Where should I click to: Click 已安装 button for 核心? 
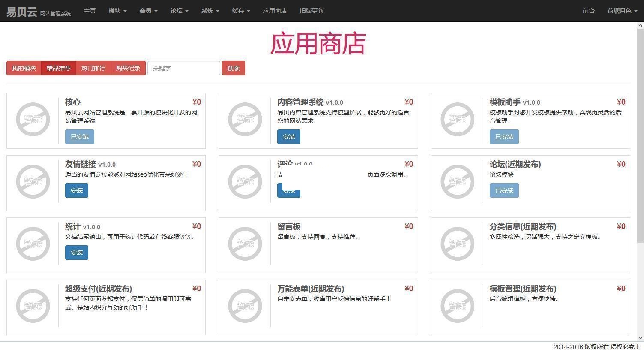pyautogui.click(x=80, y=137)
